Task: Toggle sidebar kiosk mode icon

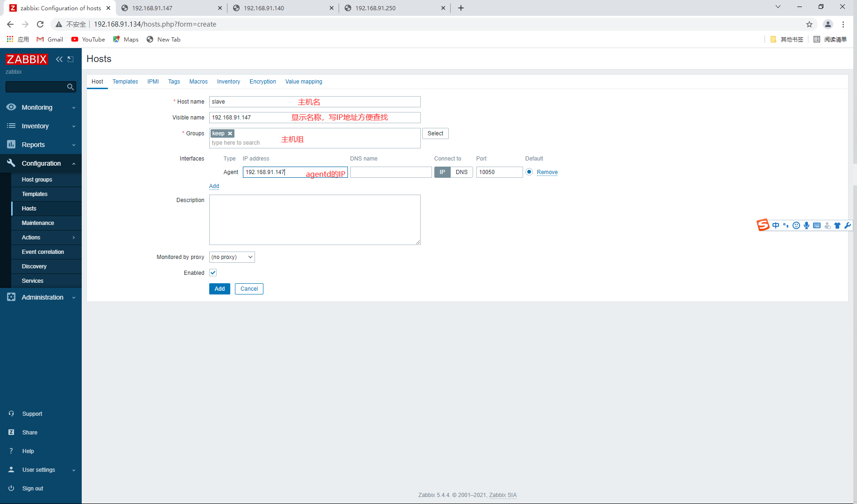Action: 71,59
